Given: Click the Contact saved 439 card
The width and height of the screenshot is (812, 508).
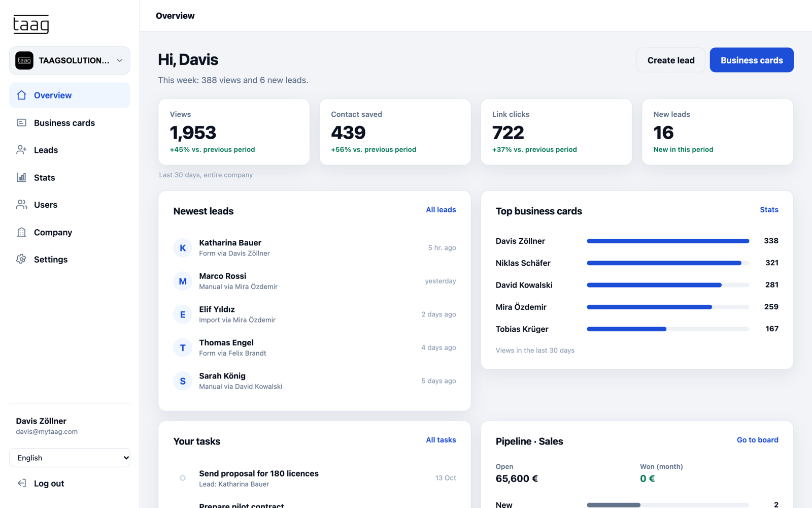Looking at the screenshot, I should pyautogui.click(x=395, y=132).
